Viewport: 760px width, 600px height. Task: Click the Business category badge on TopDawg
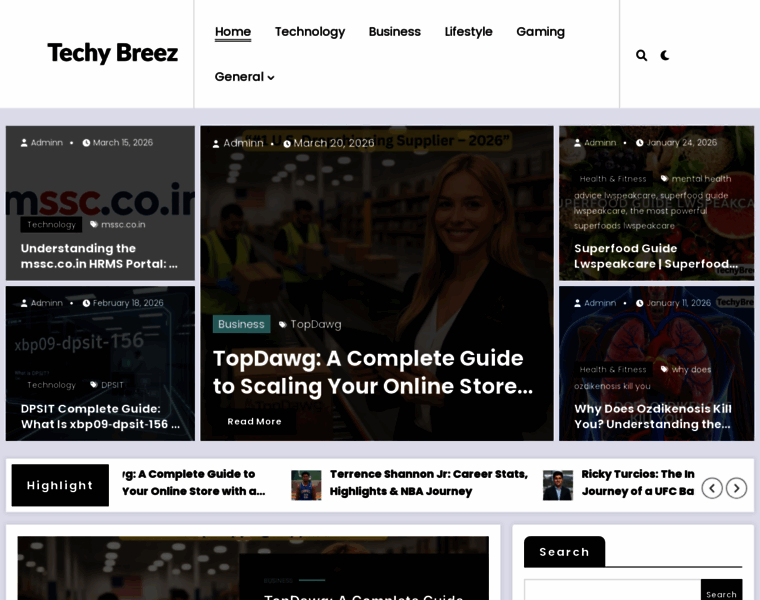(x=241, y=324)
